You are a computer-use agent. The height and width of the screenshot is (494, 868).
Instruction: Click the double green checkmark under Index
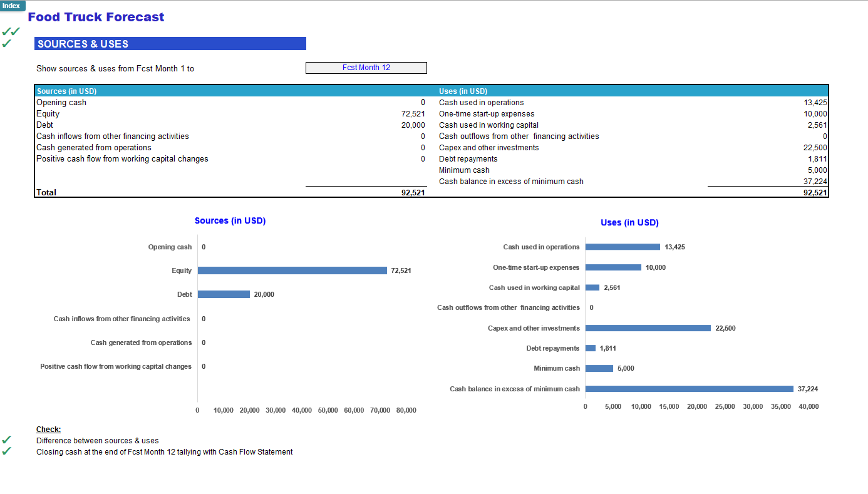click(x=11, y=31)
